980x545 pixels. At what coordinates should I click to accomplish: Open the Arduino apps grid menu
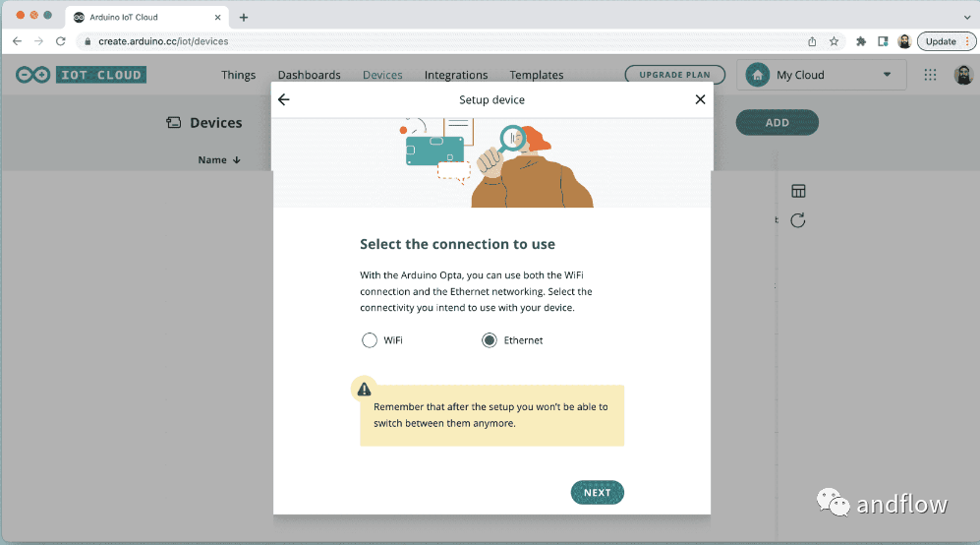pos(930,75)
